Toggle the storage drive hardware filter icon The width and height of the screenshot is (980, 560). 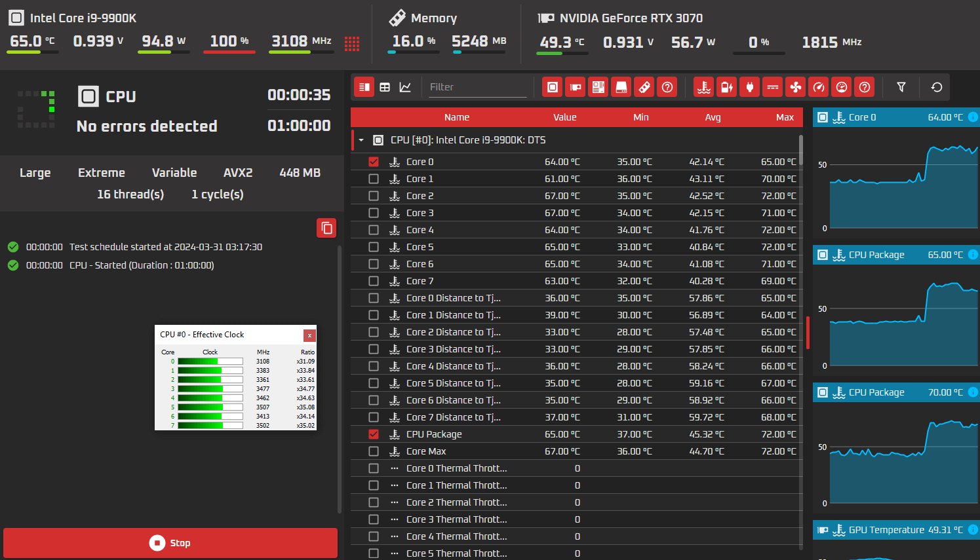tap(621, 87)
